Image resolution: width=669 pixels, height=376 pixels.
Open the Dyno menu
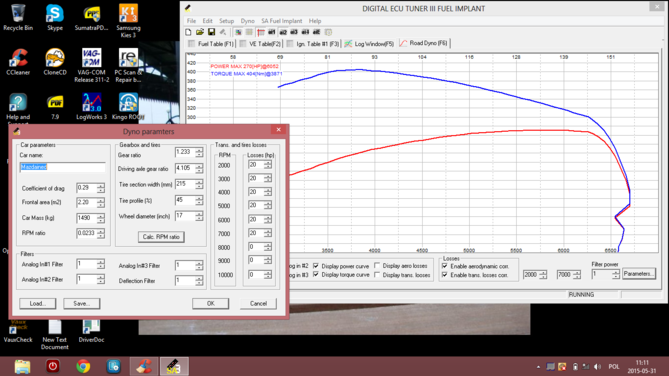point(247,21)
